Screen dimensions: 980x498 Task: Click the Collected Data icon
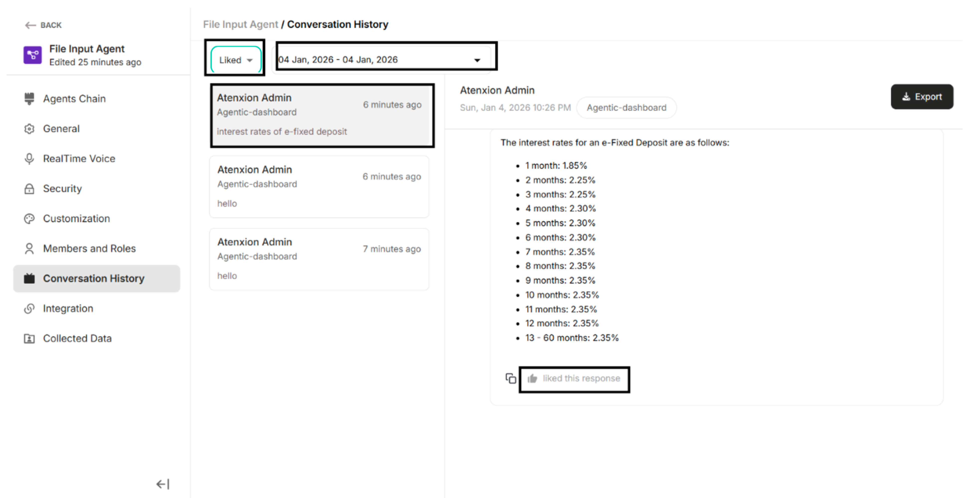pyautogui.click(x=29, y=338)
